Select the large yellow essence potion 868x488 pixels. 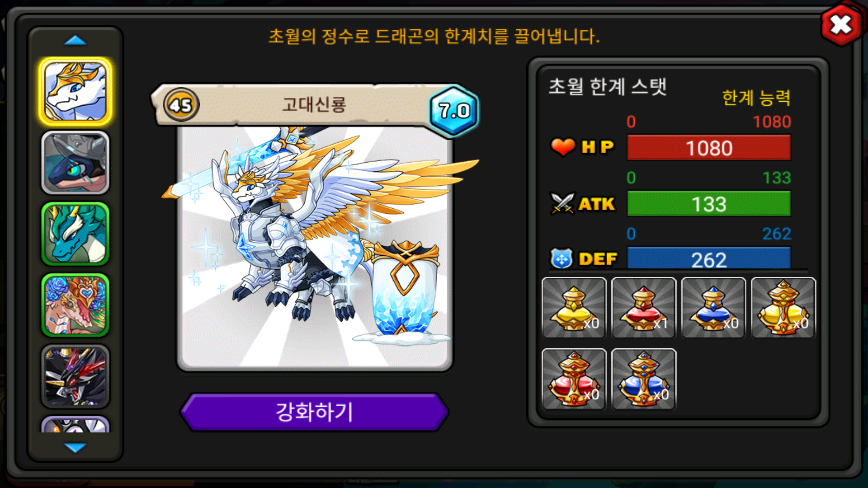(x=783, y=308)
